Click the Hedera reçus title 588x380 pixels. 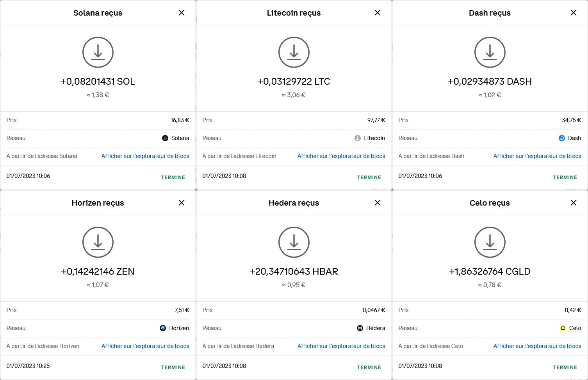294,203
